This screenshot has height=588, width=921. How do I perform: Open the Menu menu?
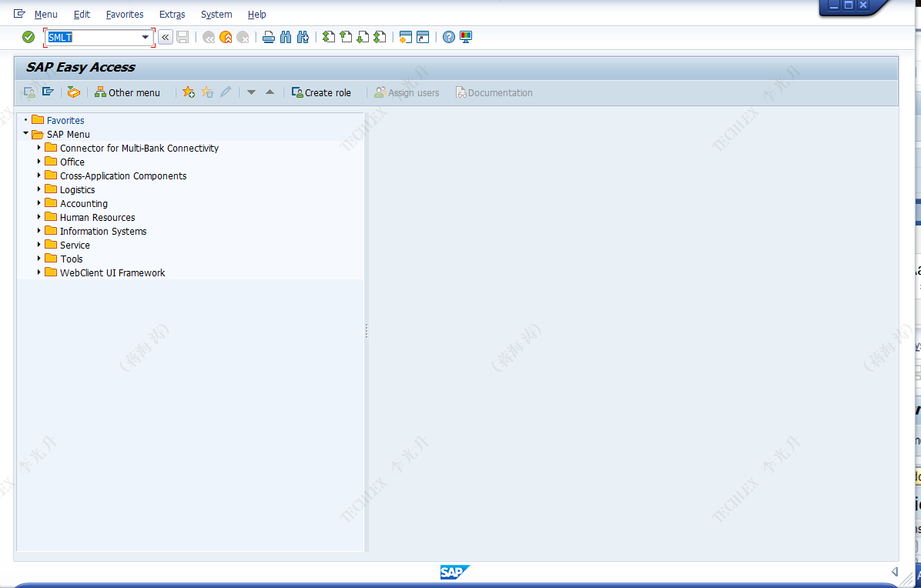[45, 14]
